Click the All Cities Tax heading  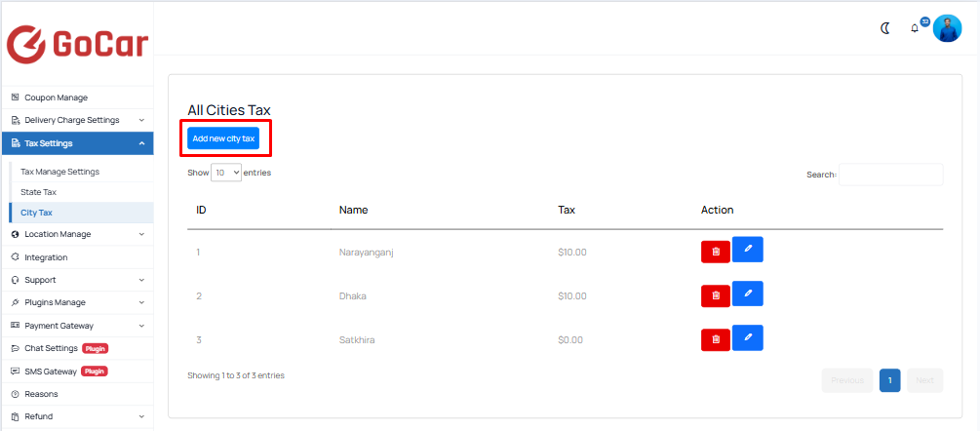click(x=229, y=110)
